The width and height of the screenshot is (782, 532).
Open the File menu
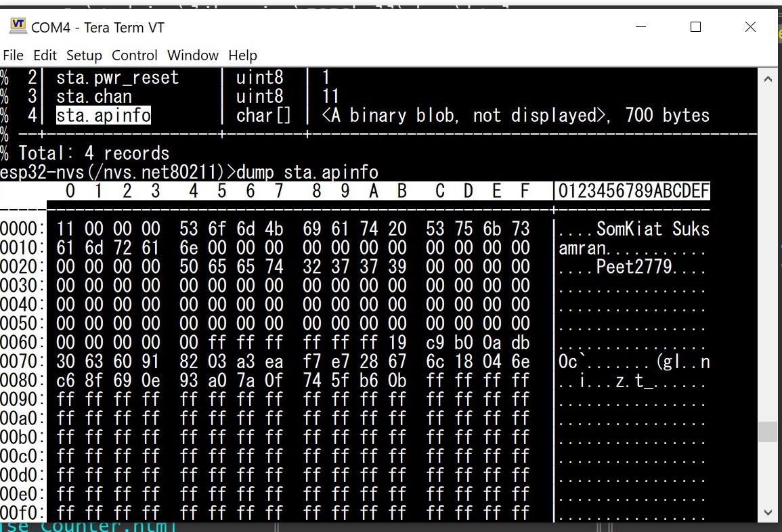tap(12, 56)
